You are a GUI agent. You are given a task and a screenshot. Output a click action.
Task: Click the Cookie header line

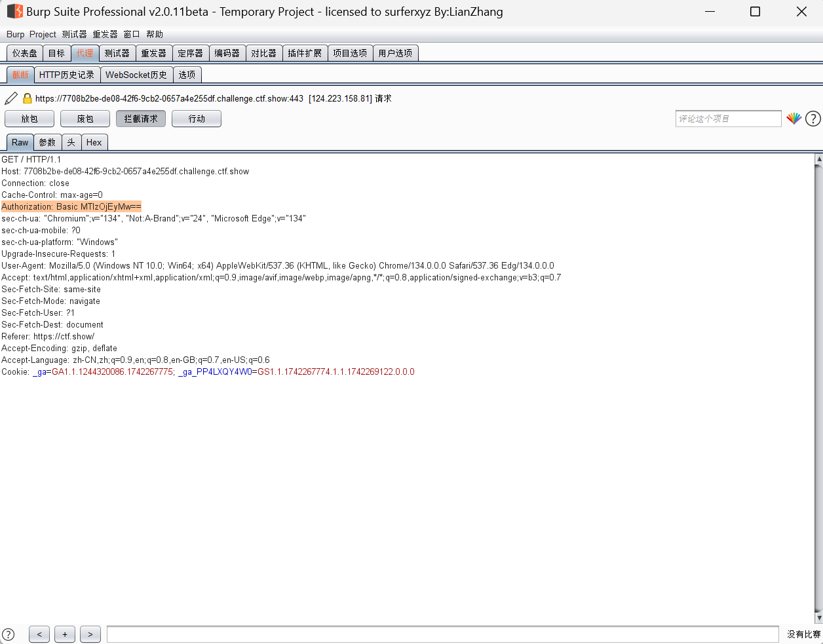point(208,371)
